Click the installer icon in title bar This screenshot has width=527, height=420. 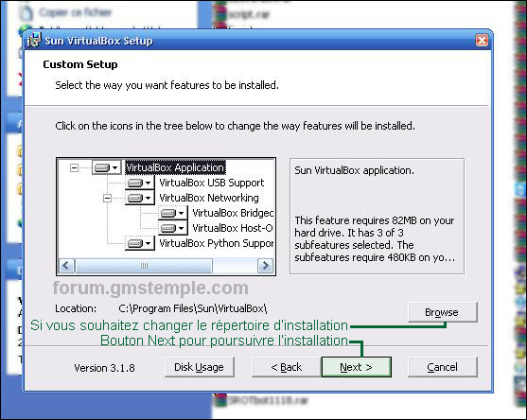click(x=34, y=41)
